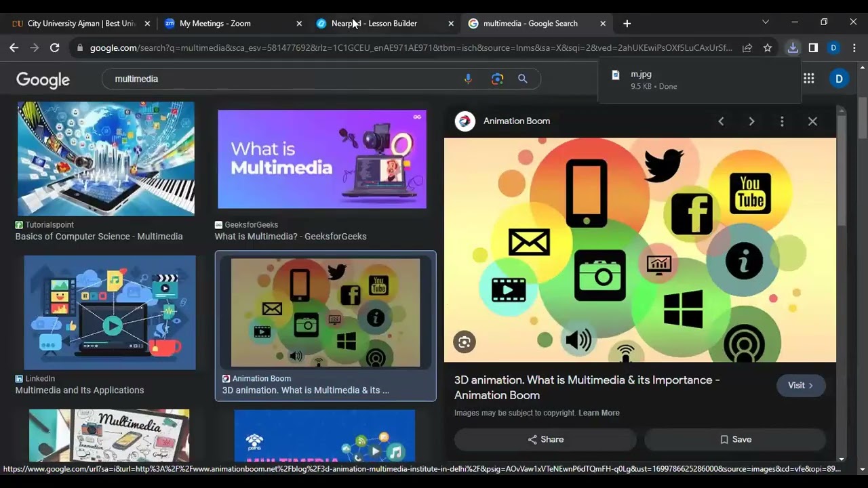868x488 pixels.
Task: Search by voice microphone icon
Action: pos(468,79)
